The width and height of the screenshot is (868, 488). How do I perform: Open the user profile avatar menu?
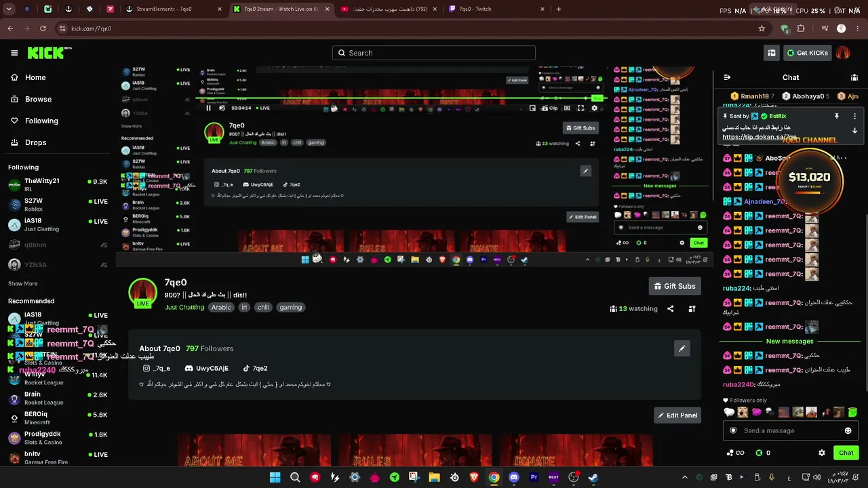pos(843,53)
